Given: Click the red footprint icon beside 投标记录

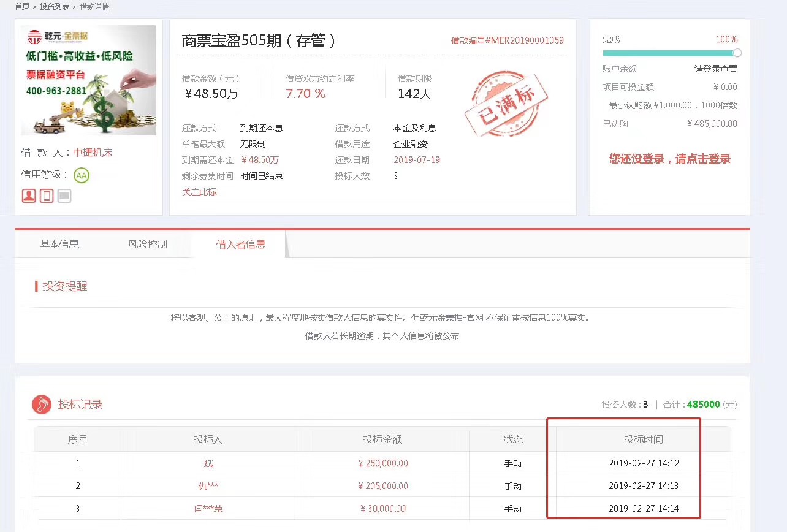Looking at the screenshot, I should (41, 405).
